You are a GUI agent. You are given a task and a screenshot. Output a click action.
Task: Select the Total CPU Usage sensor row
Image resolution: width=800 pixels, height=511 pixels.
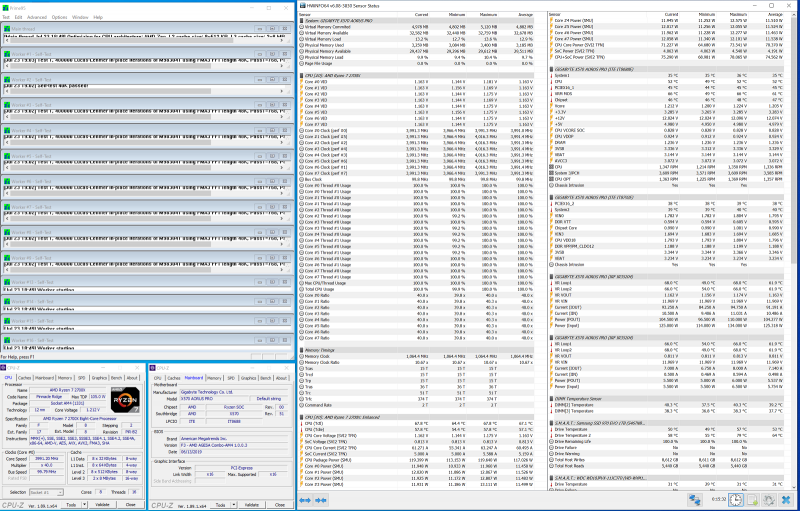pyautogui.click(x=417, y=289)
